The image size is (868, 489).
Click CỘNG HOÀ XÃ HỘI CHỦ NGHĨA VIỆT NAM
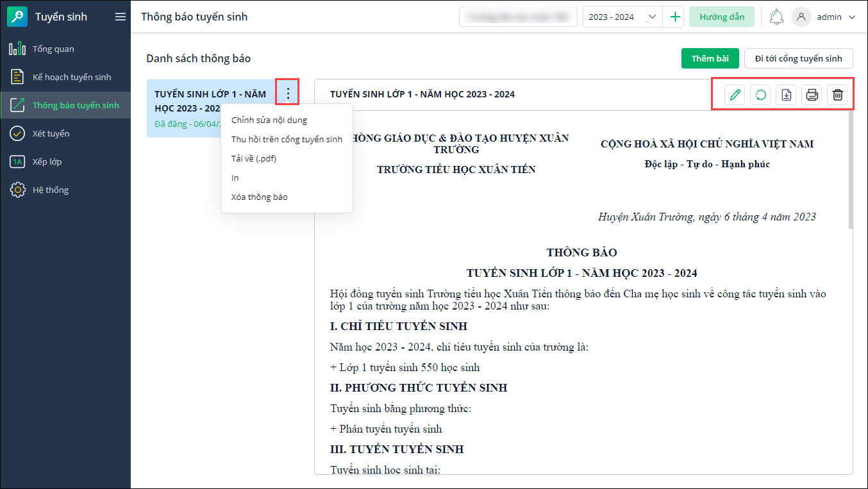pos(707,144)
